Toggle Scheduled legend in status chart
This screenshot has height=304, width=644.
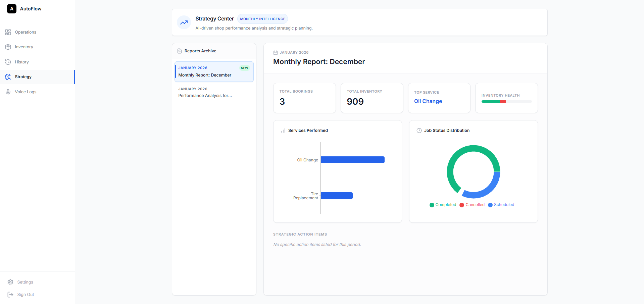(501, 205)
